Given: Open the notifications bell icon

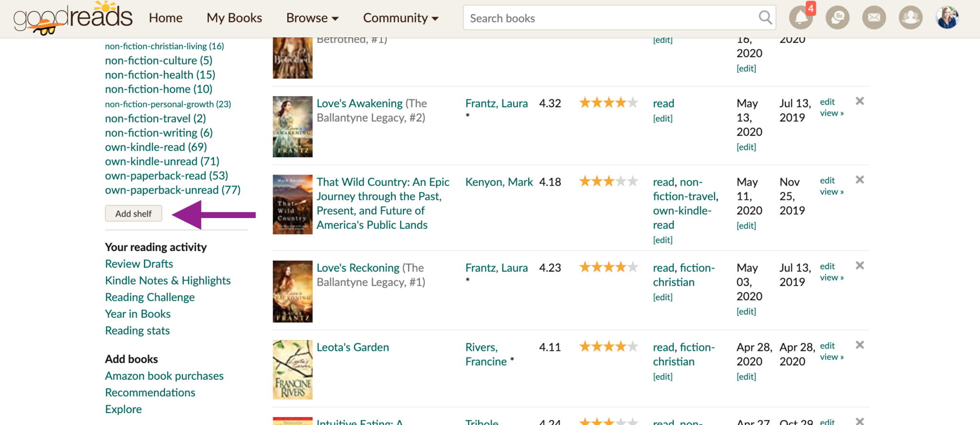Looking at the screenshot, I should point(801,18).
